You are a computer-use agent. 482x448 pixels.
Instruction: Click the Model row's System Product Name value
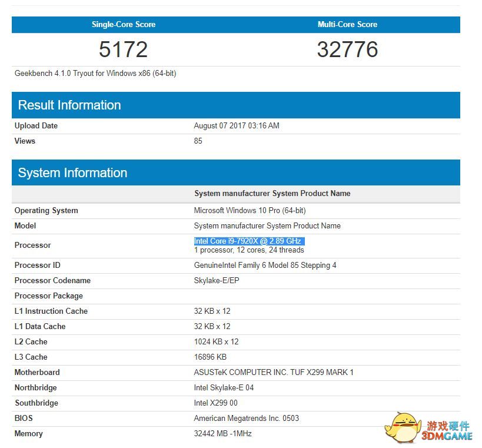pyautogui.click(x=267, y=225)
